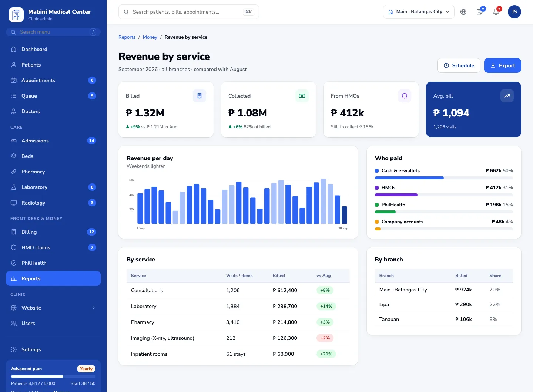Screen dimensions: 533x392
Task: Follow the Money breadcrumb link
Action: [x=150, y=37]
